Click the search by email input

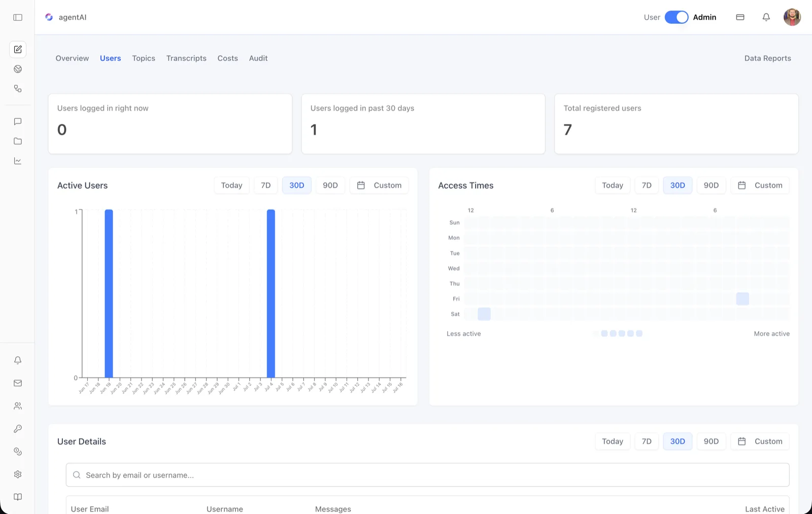[427, 475]
